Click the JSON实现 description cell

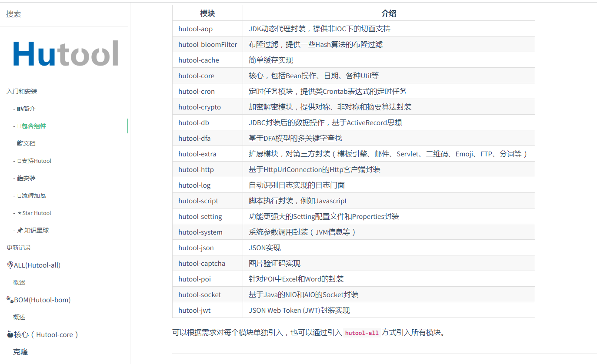389,248
